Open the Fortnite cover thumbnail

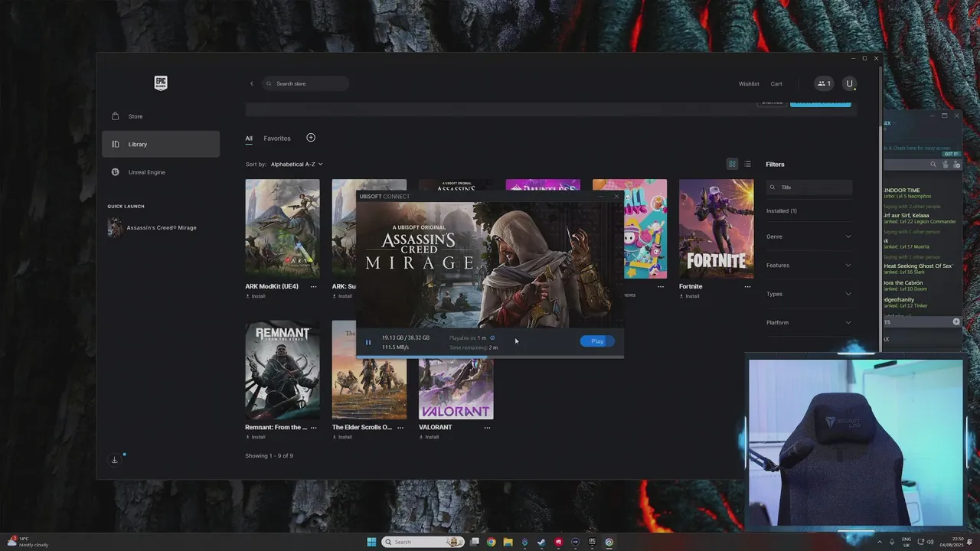(716, 229)
